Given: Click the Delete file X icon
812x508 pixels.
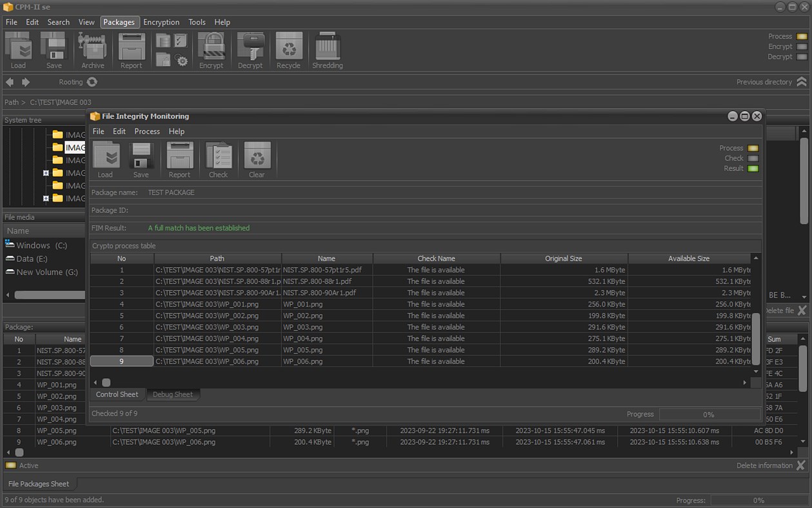Looking at the screenshot, I should click(802, 310).
